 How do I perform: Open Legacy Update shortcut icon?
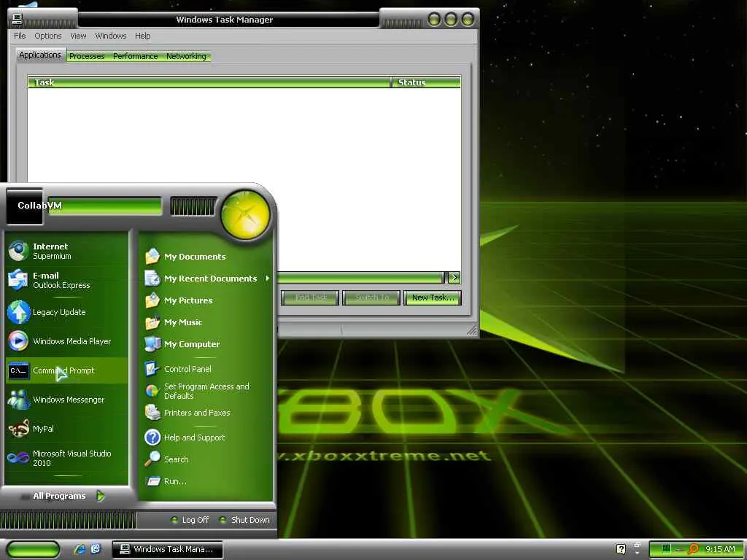click(18, 312)
